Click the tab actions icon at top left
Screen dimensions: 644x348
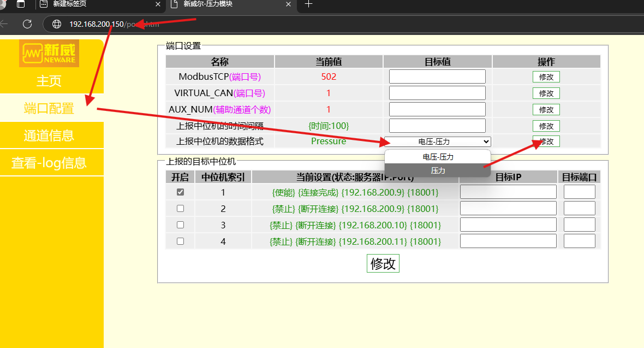(21, 4)
